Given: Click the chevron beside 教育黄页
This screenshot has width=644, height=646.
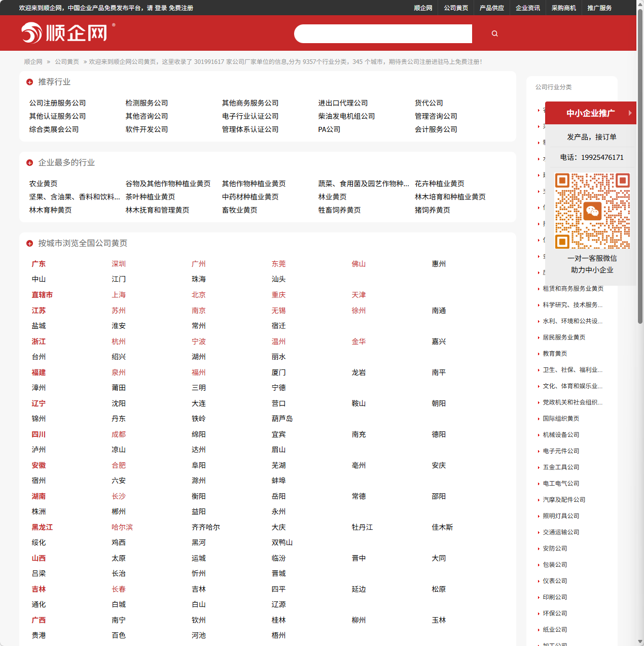Looking at the screenshot, I should pyautogui.click(x=539, y=354).
